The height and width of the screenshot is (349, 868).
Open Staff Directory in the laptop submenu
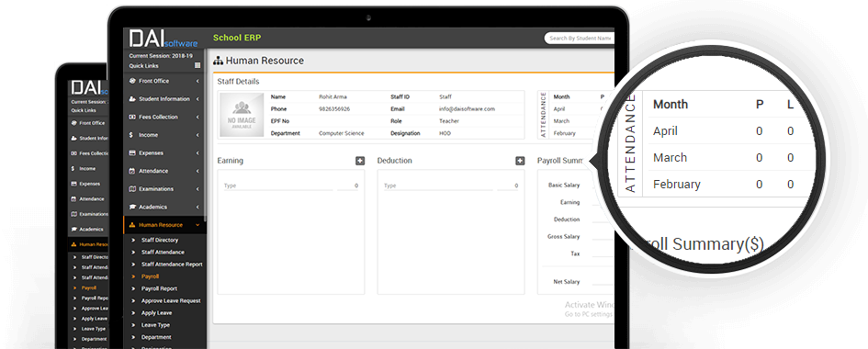click(160, 240)
